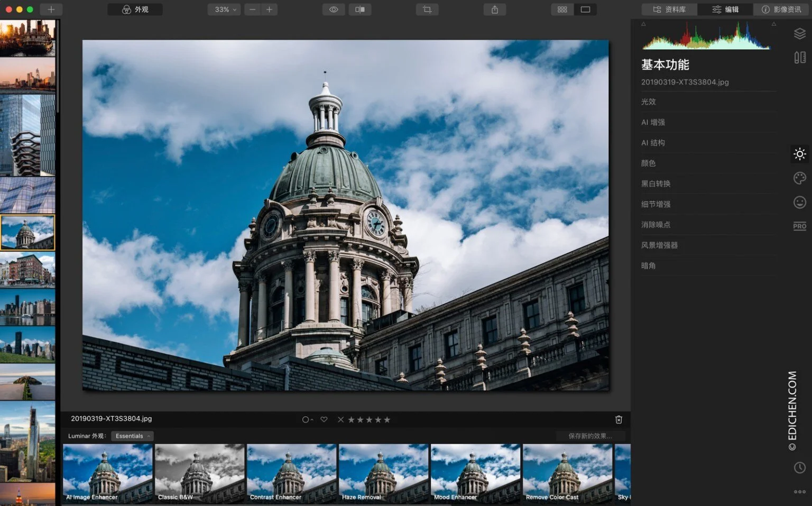Zoom in with the plus button
The width and height of the screenshot is (812, 506).
click(269, 10)
